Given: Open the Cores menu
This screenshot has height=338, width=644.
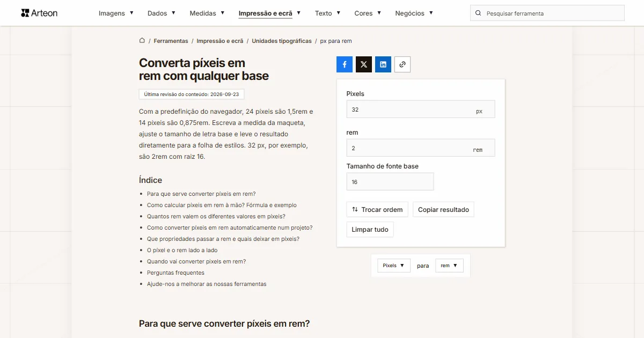Looking at the screenshot, I should [x=368, y=13].
